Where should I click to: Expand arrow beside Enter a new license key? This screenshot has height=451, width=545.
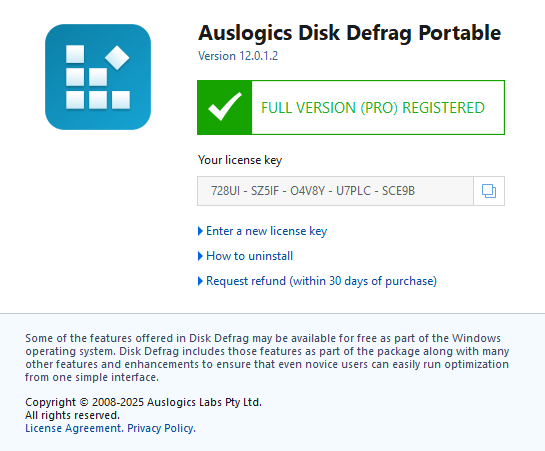200,231
